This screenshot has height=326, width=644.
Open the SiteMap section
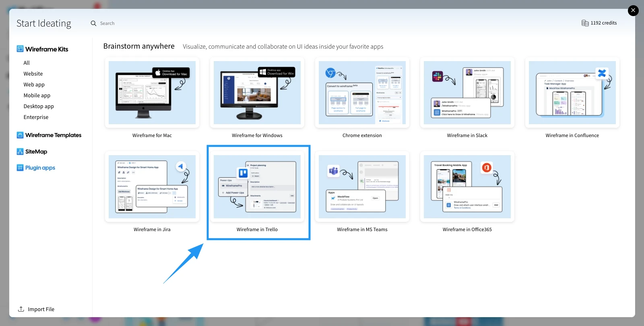(36, 152)
